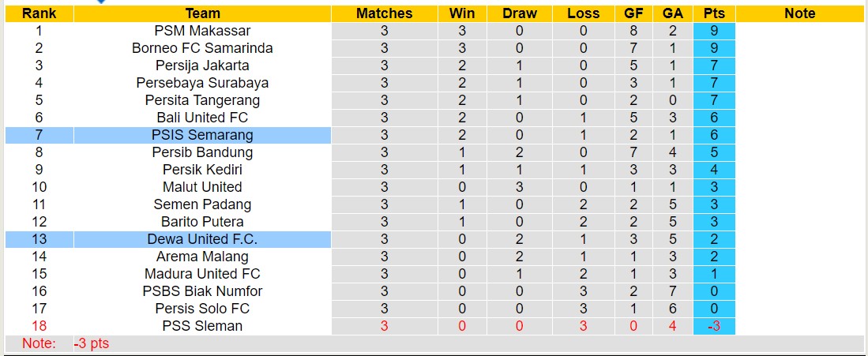The width and height of the screenshot is (868, 356).
Task: Click the Rank column header
Action: click(x=39, y=13)
